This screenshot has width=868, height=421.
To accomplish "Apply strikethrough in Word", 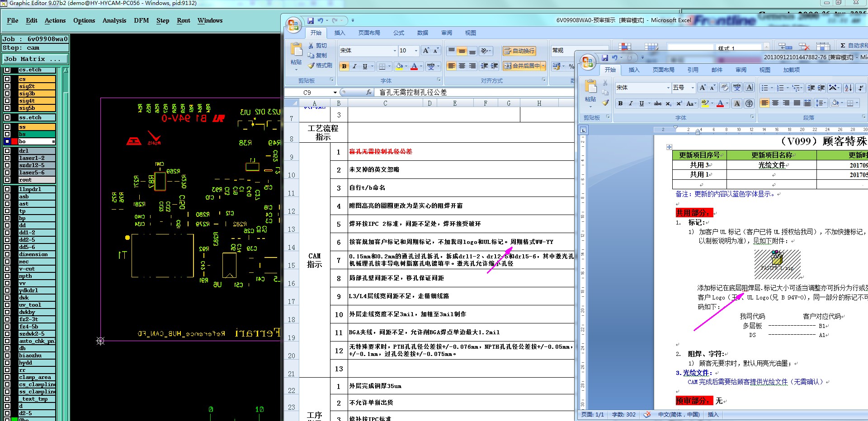I will 658,103.
